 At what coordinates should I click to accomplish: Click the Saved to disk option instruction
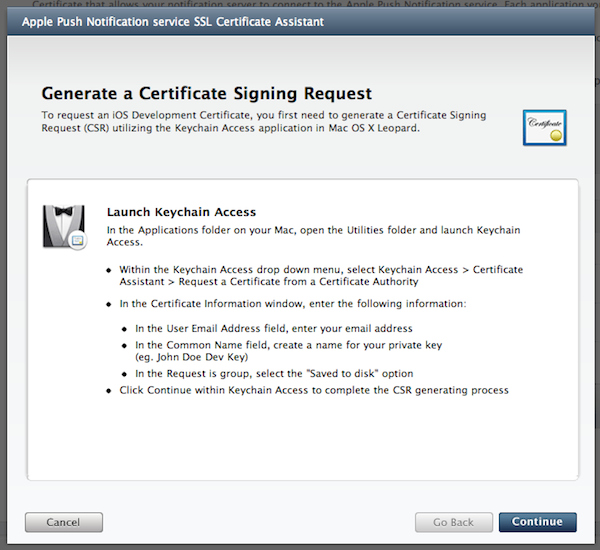tap(274, 374)
